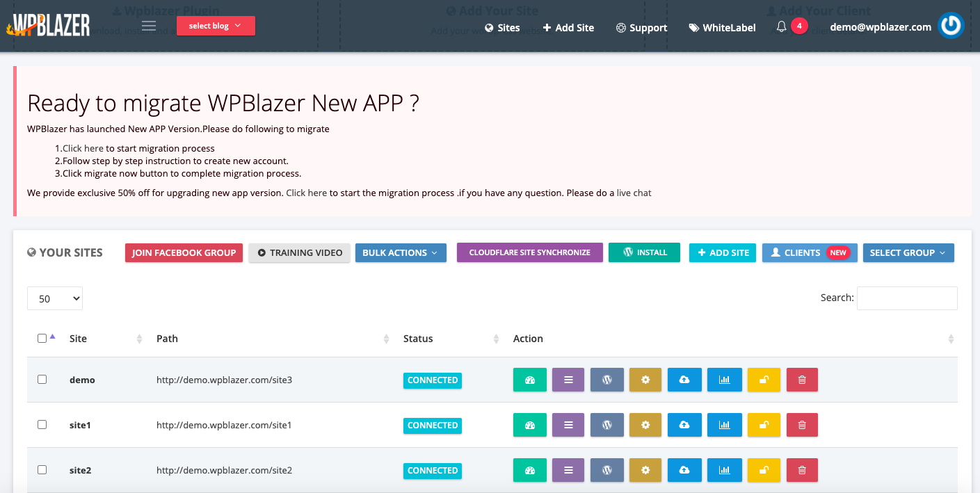Click the Your Sites heading

point(65,252)
